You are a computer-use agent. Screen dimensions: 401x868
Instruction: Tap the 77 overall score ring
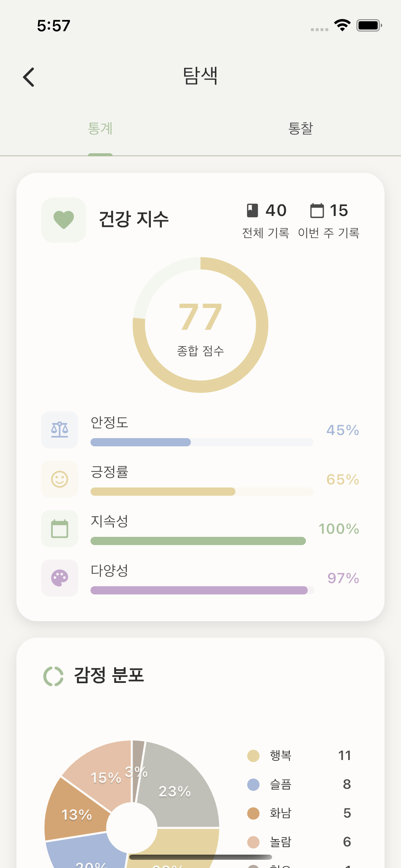200,325
